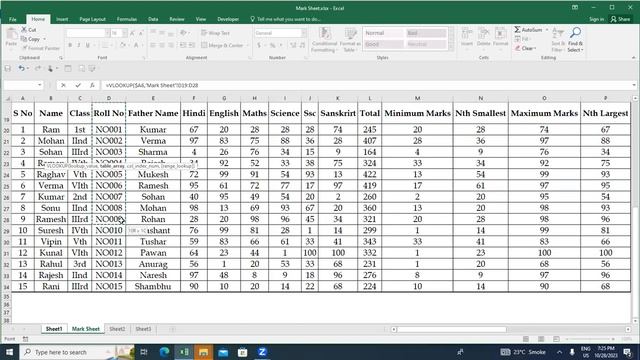Switch to the Page Layout tab
Viewport: 640px width, 360px height.
[92, 19]
